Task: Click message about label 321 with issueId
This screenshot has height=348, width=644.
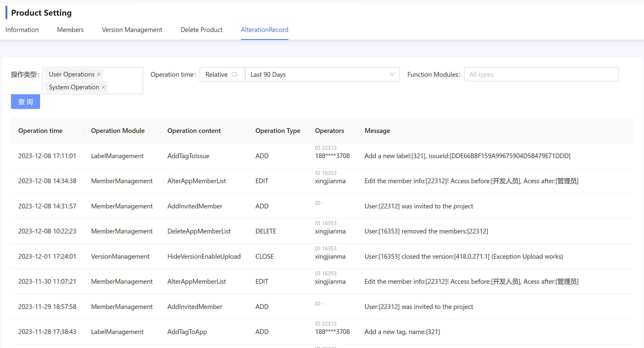Action: coord(467,156)
